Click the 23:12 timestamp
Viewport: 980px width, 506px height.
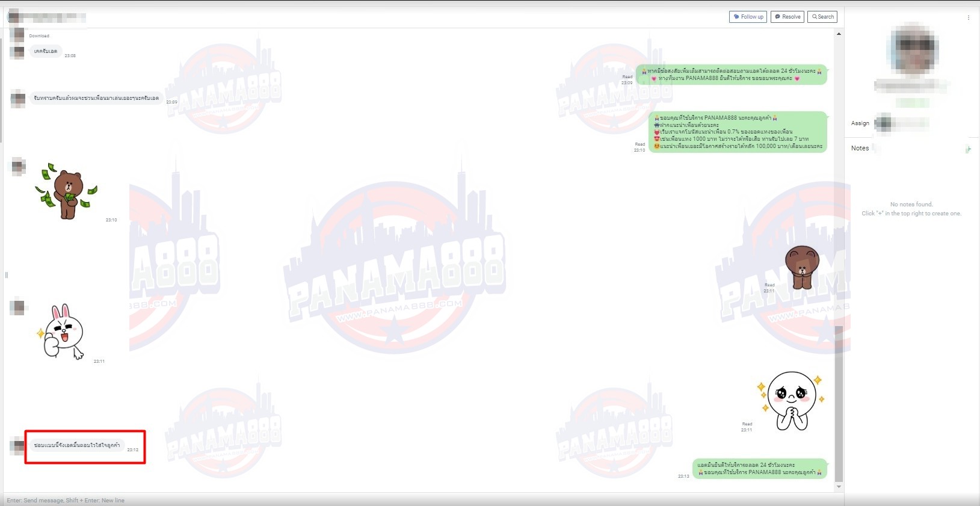tap(132, 450)
